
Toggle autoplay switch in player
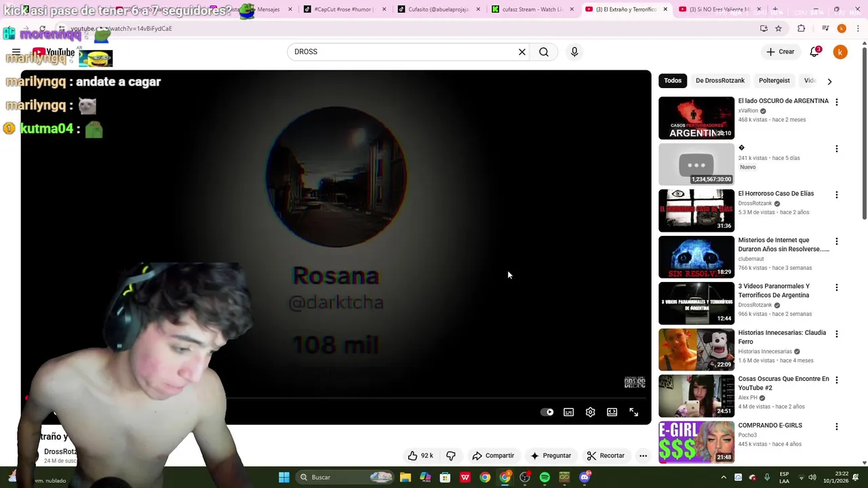click(x=547, y=412)
